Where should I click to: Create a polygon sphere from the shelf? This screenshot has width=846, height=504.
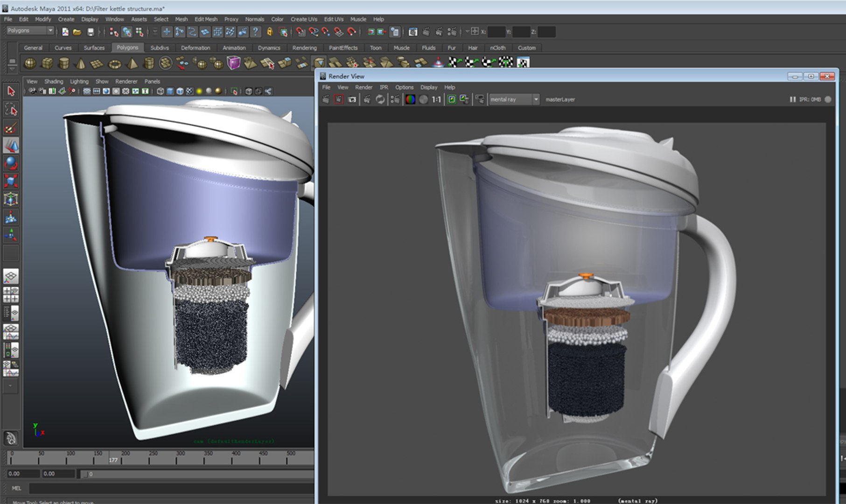point(30,63)
